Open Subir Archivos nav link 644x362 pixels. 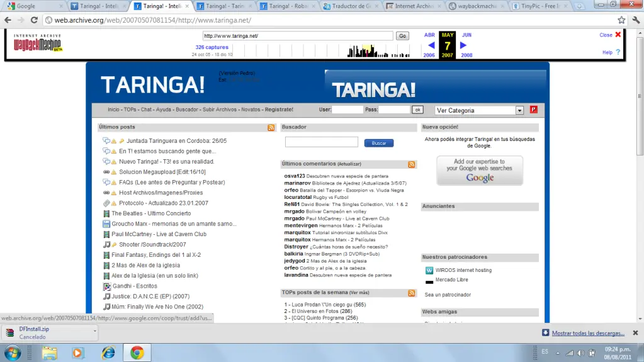click(x=220, y=110)
